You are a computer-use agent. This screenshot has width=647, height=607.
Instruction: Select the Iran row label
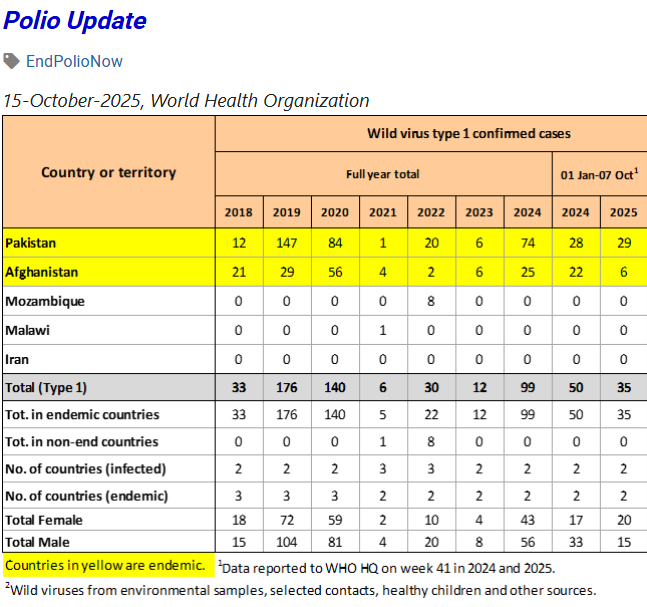[17, 359]
